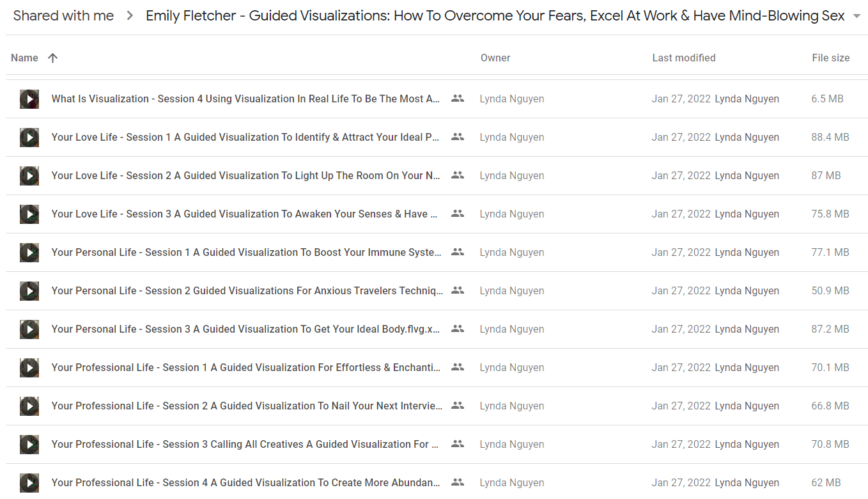Open folder title dropdown arrow in breadcrumb

coord(856,16)
